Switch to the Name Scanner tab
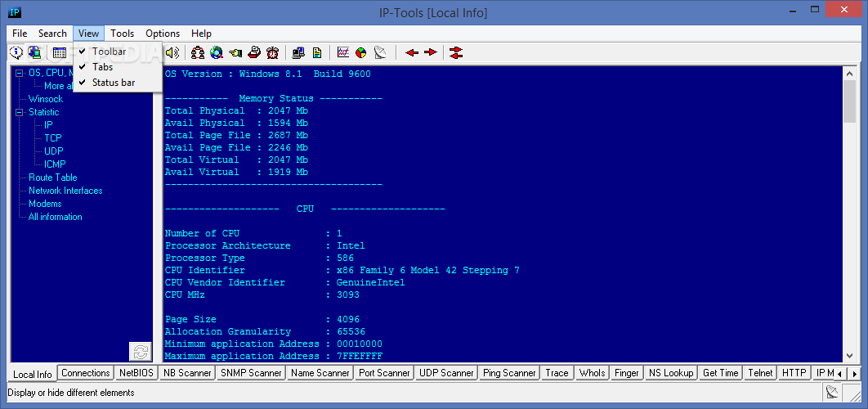Image resolution: width=868 pixels, height=409 pixels. pos(320,373)
